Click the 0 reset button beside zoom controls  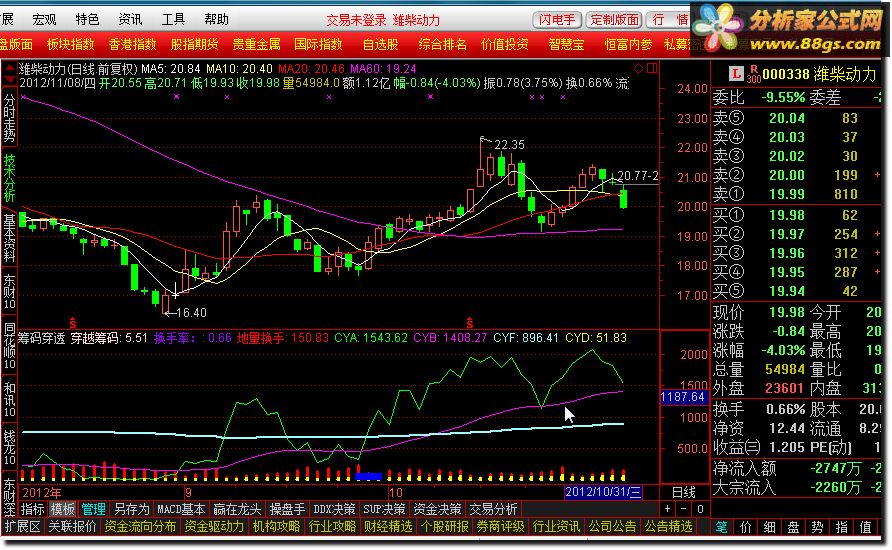(x=701, y=509)
